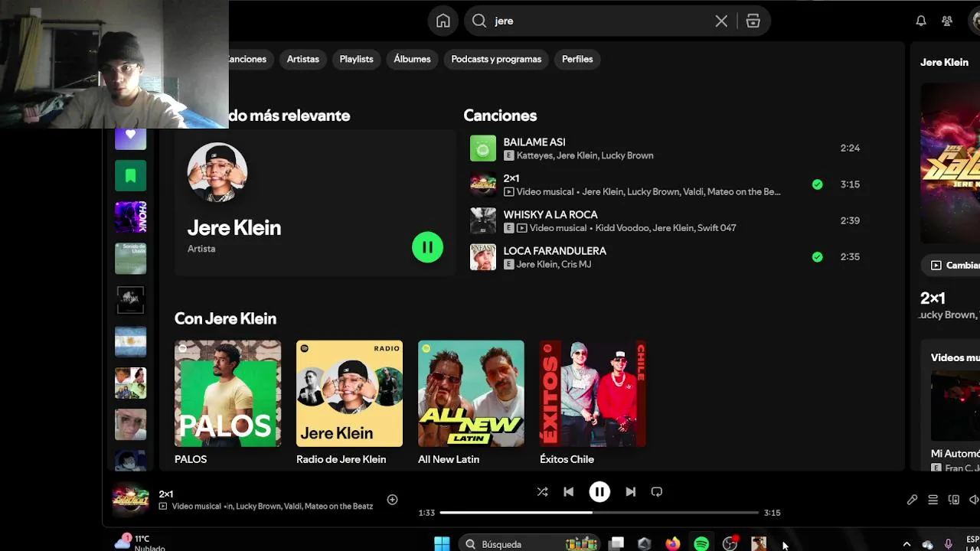Open friends activity icon
The image size is (980, 551).
coord(948,21)
